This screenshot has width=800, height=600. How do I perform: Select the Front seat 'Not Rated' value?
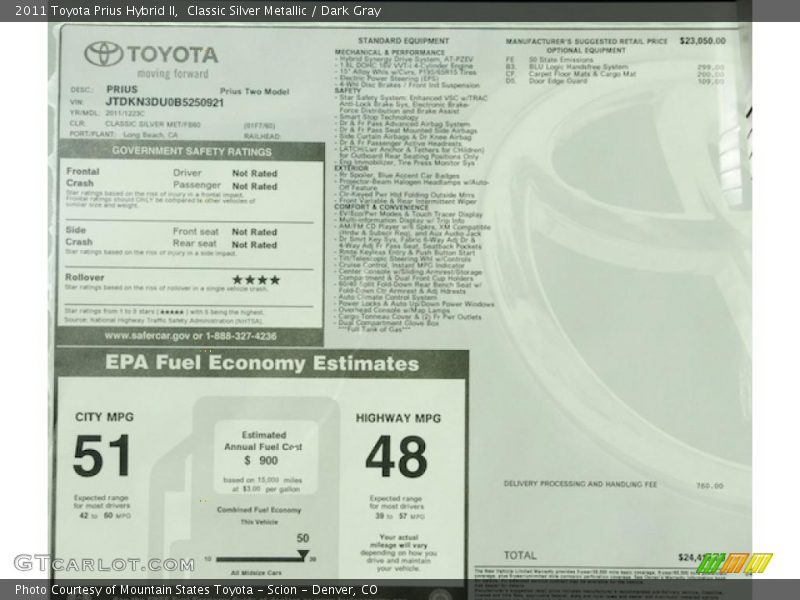[x=254, y=232]
